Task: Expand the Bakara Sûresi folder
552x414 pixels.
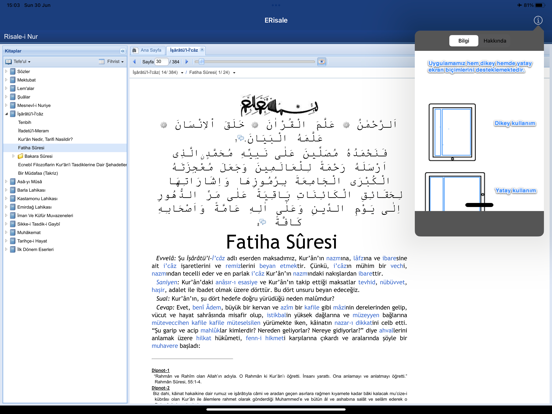Action: [x=13, y=156]
